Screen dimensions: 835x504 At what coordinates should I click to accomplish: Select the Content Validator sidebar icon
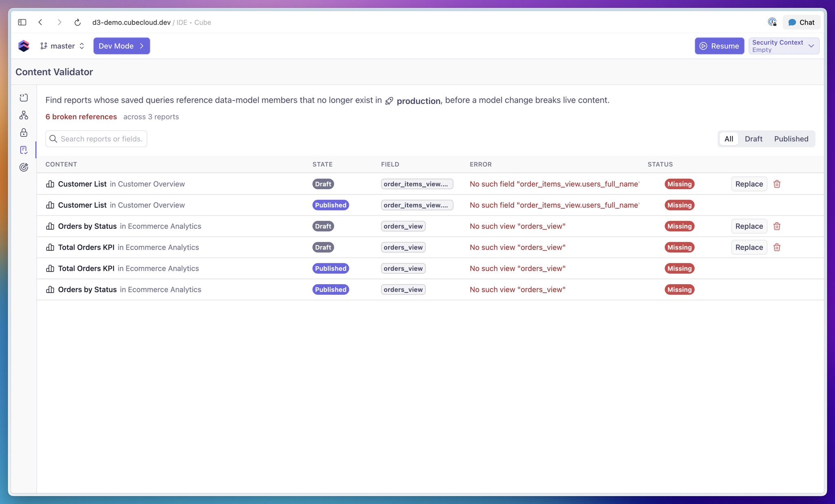24,150
